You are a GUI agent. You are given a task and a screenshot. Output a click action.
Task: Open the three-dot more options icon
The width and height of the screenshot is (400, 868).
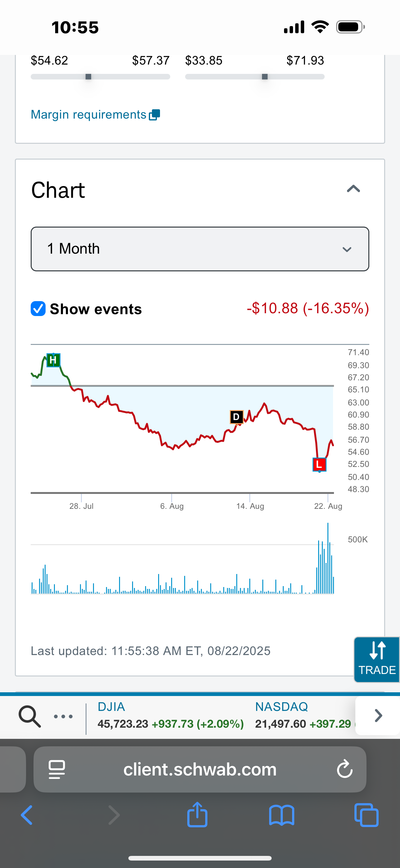[63, 717]
